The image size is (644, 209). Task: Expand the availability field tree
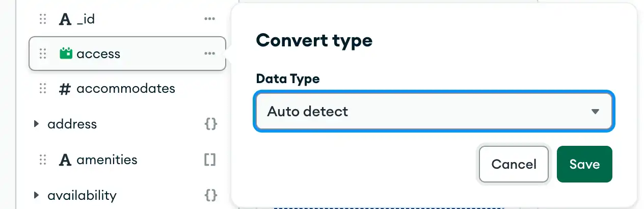36,195
